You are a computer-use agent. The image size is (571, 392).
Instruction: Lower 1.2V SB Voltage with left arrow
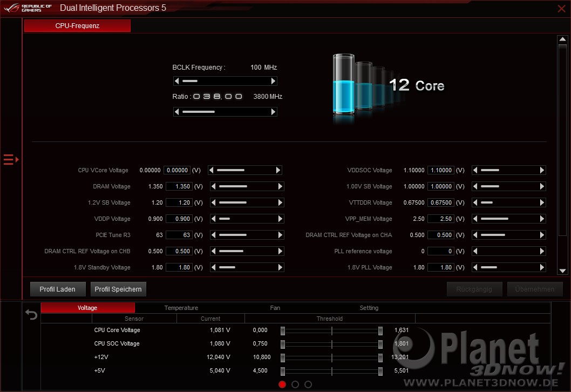click(213, 202)
